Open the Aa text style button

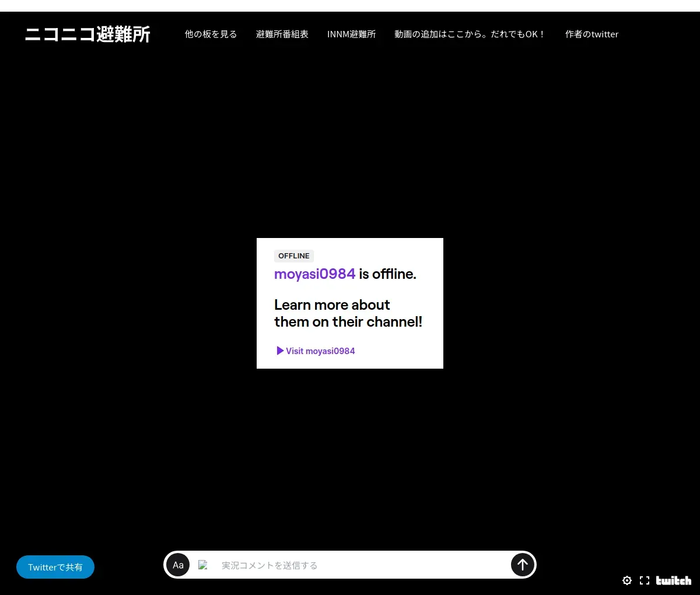click(178, 565)
